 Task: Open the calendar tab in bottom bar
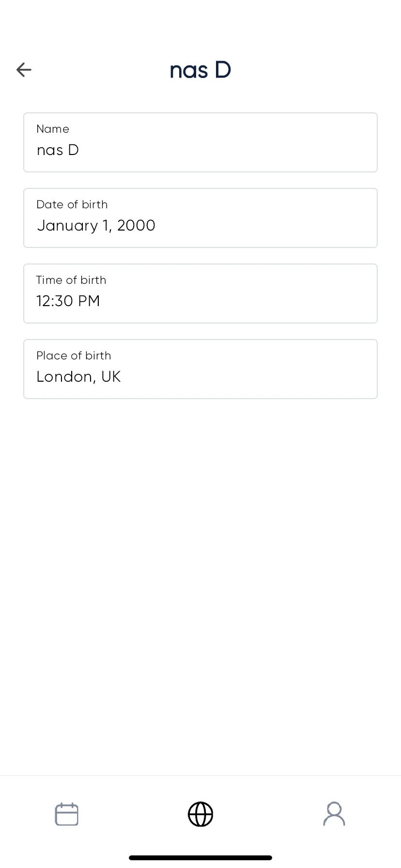point(67,814)
